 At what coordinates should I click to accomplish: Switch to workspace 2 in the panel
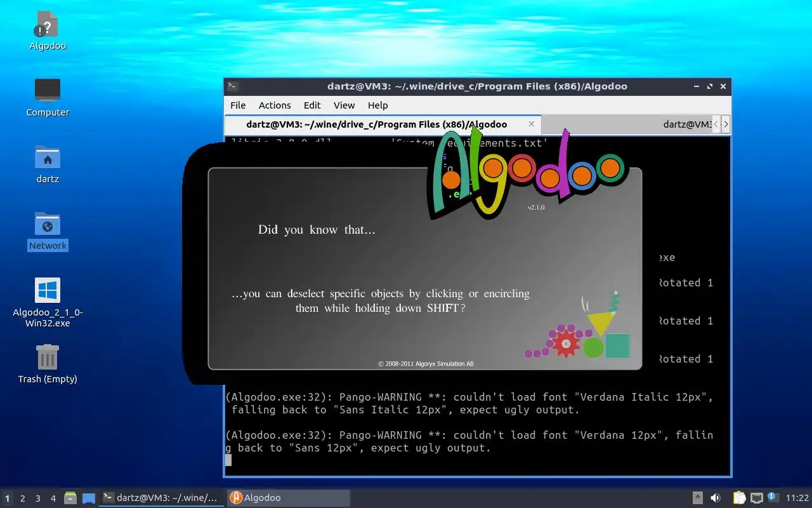click(x=23, y=498)
